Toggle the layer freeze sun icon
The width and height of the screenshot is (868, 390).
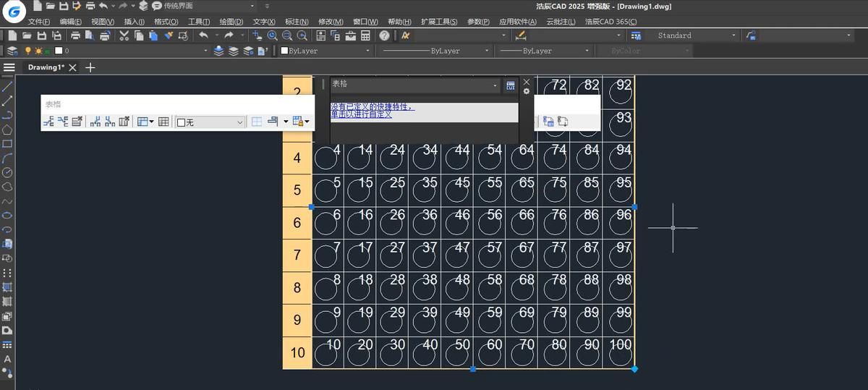tap(38, 51)
